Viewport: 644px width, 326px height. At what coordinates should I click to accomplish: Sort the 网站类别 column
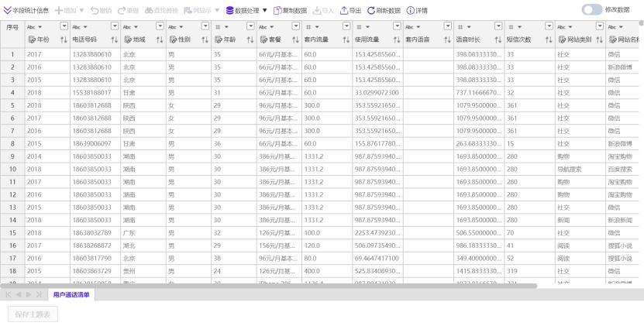pos(600,39)
